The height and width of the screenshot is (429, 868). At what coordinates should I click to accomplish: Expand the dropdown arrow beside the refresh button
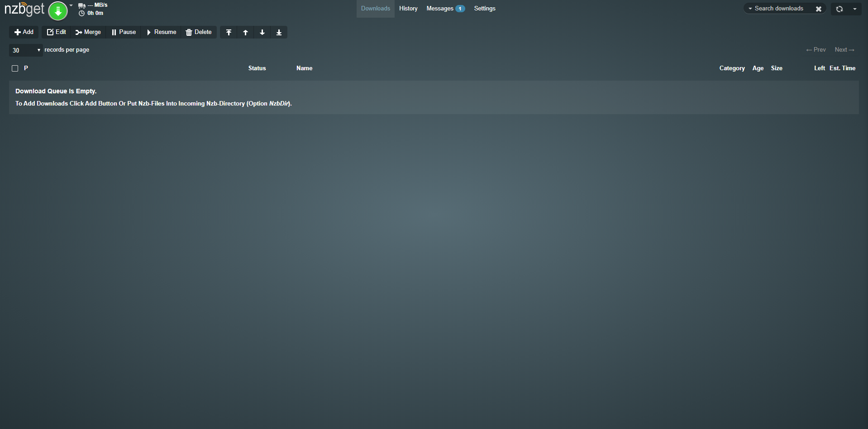tap(855, 9)
